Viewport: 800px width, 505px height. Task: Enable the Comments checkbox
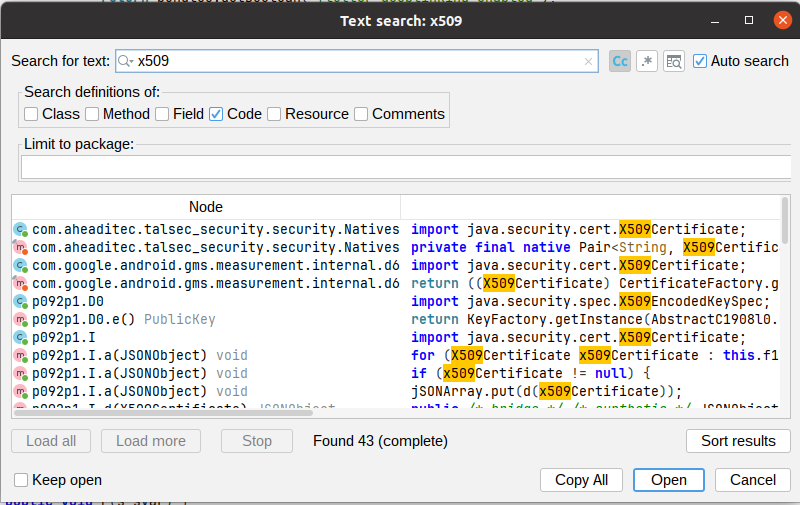pyautogui.click(x=361, y=114)
